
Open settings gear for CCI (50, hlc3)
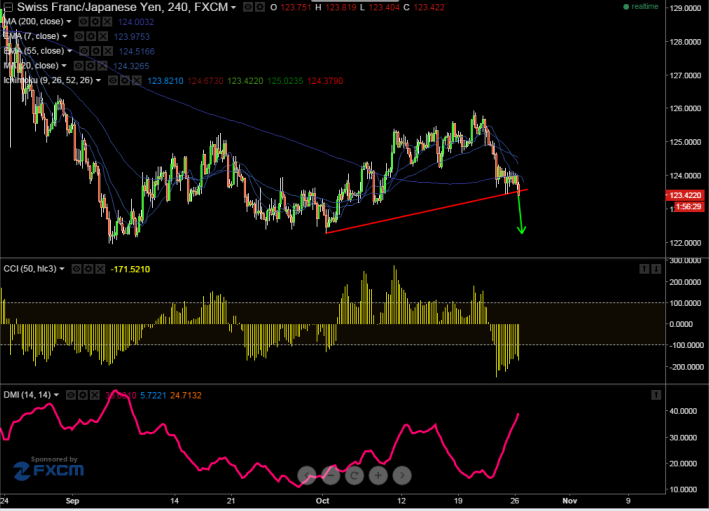88,269
